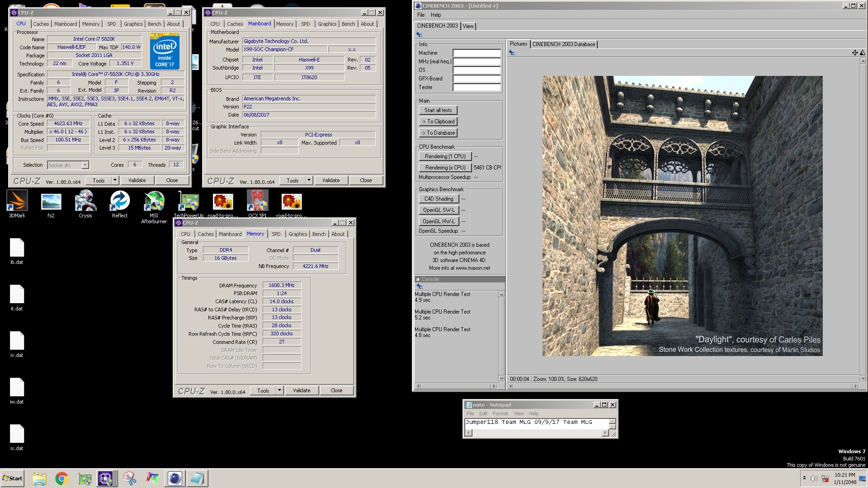Open the 3DMark desktop shortcut
Image resolution: width=868 pixels, height=488 pixels.
17,204
